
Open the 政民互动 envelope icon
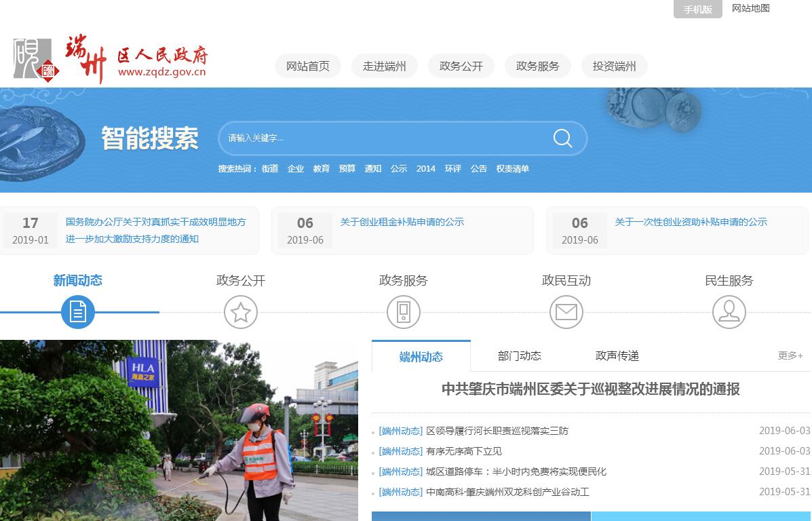pyautogui.click(x=566, y=312)
